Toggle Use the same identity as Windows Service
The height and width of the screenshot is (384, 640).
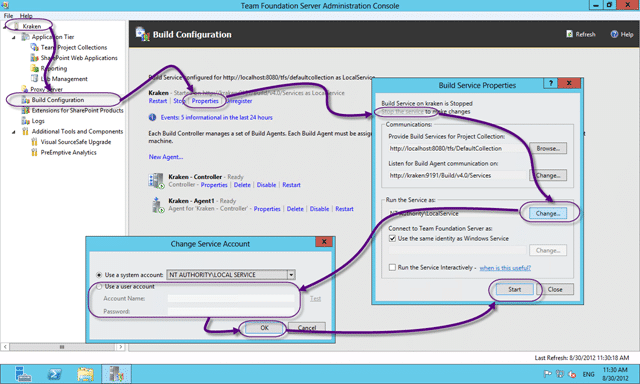392,238
